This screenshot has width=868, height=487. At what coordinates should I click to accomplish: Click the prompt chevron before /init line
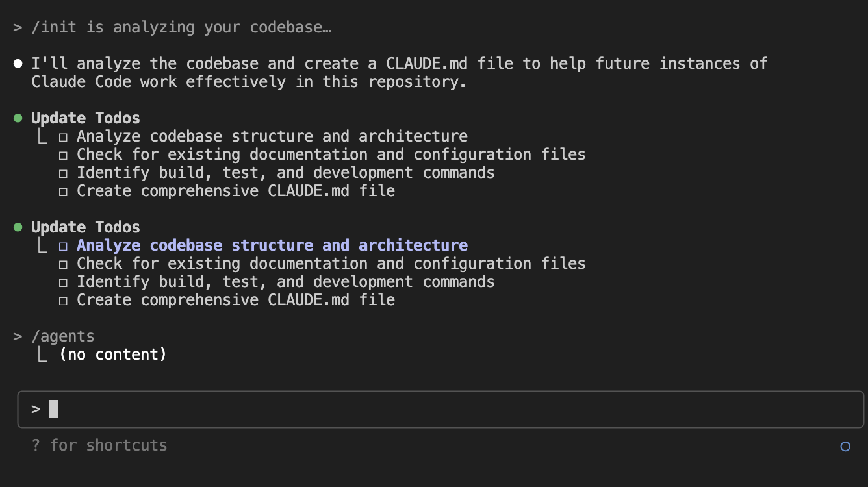coord(18,27)
